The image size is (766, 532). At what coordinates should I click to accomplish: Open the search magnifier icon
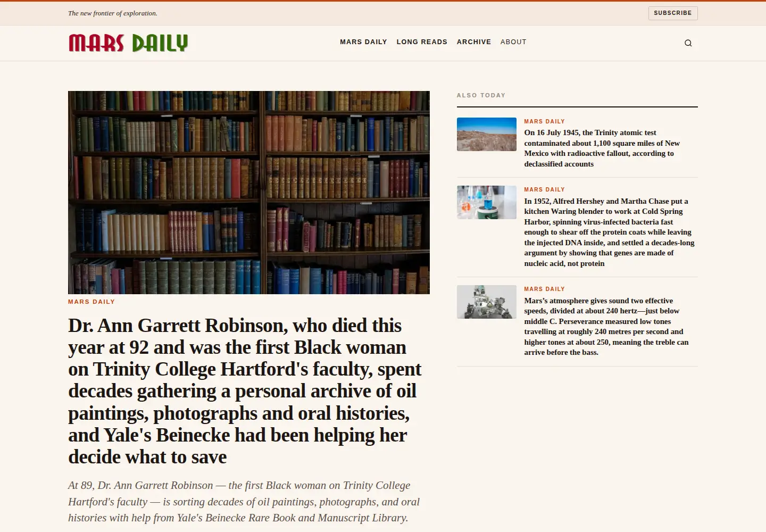(688, 43)
